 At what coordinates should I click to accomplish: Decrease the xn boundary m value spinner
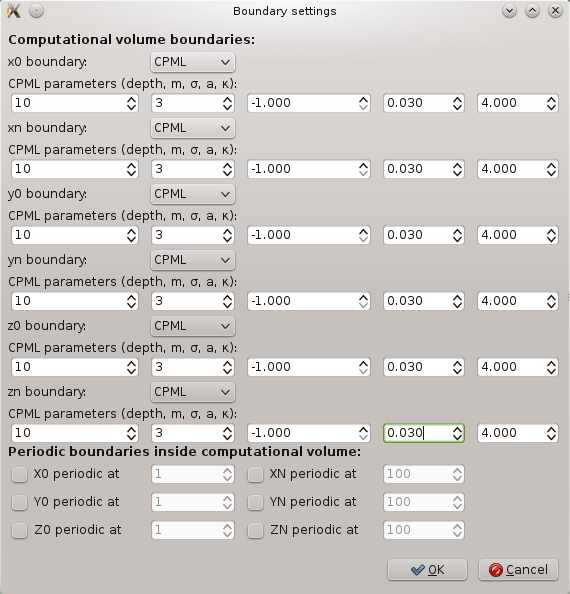[227, 173]
